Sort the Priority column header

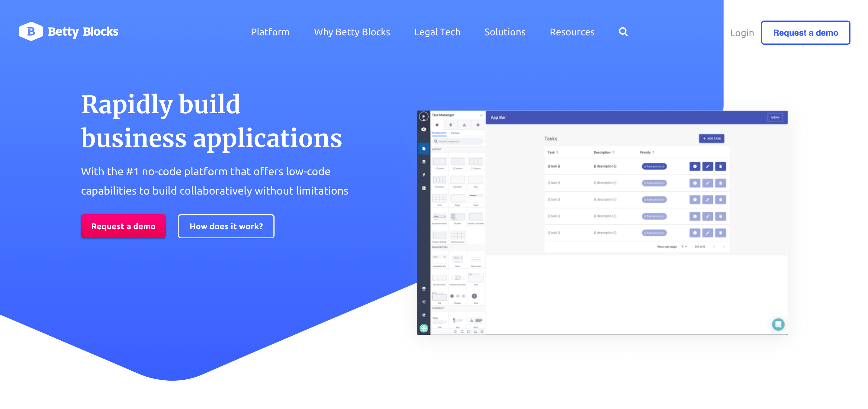(x=647, y=152)
